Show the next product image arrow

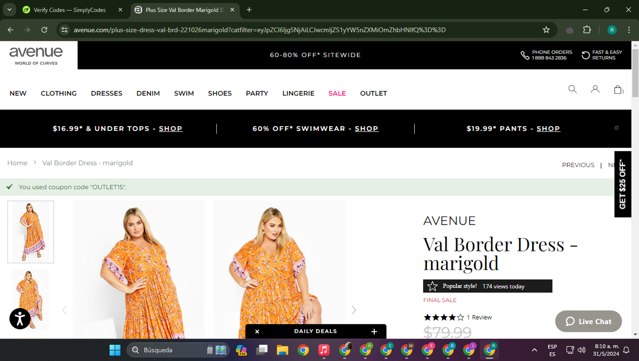[x=354, y=310]
